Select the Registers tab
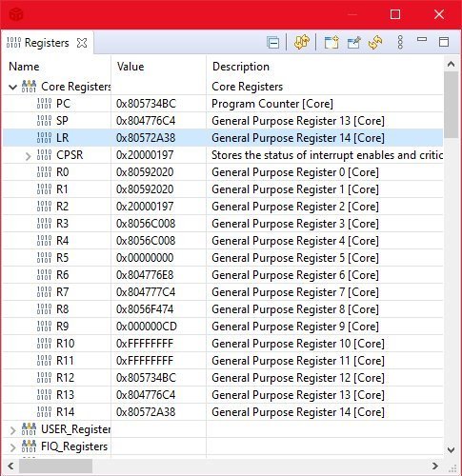This screenshot has width=462, height=476. click(x=47, y=43)
